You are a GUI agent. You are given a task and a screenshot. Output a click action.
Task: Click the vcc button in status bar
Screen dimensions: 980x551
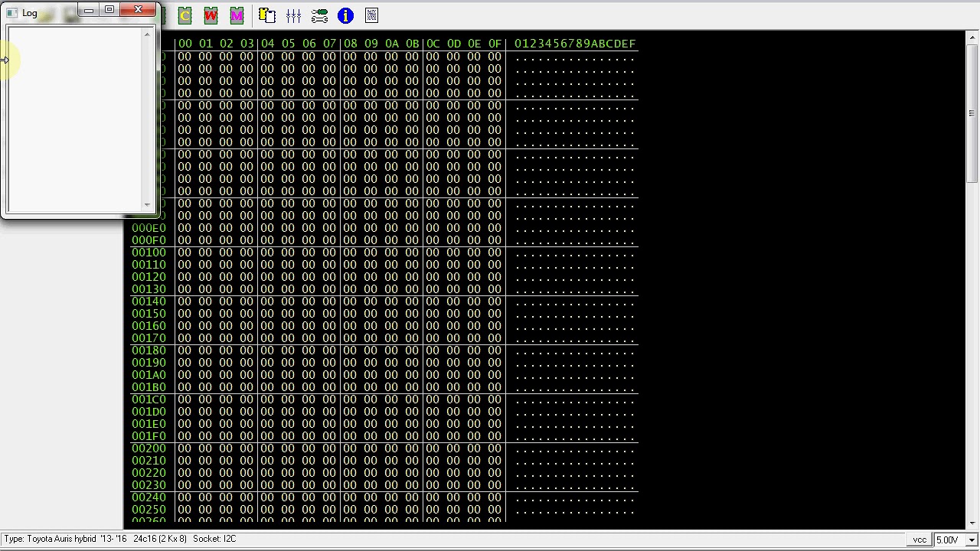920,540
